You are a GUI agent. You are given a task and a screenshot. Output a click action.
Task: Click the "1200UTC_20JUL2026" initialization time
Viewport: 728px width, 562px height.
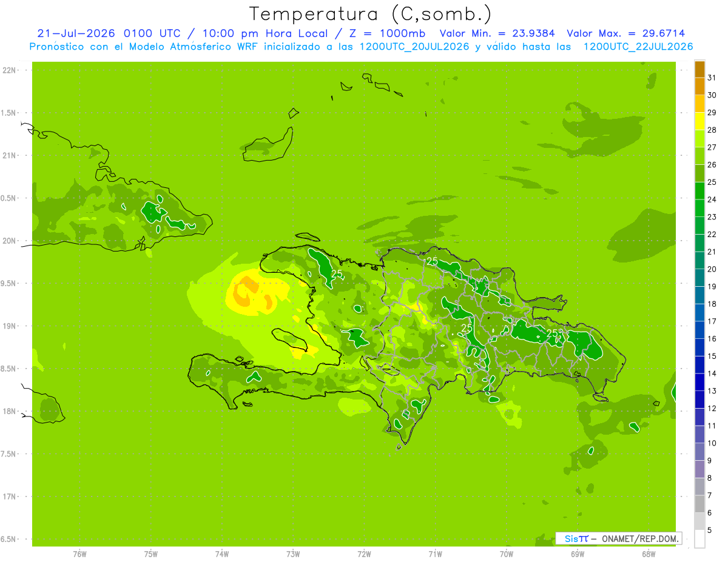coord(414,47)
